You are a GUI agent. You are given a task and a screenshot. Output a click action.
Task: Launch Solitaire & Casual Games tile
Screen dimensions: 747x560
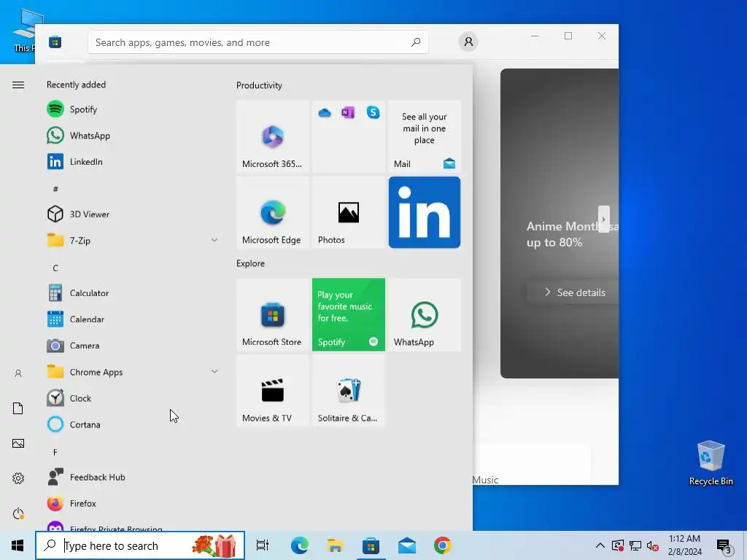(x=348, y=391)
